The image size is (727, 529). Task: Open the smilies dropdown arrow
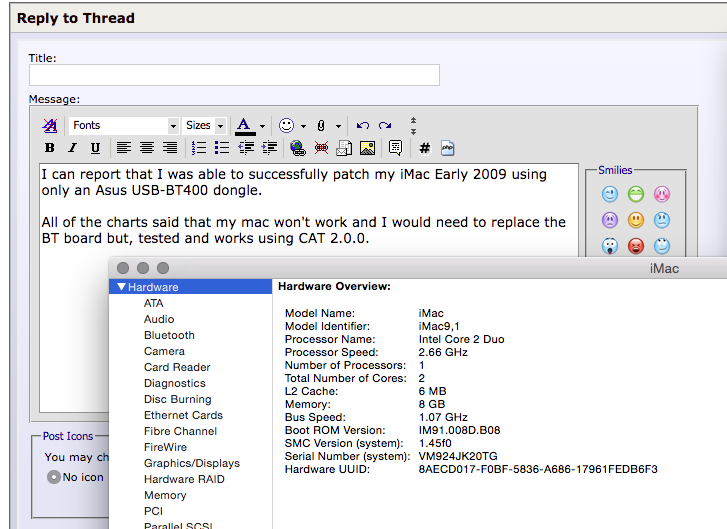(303, 126)
